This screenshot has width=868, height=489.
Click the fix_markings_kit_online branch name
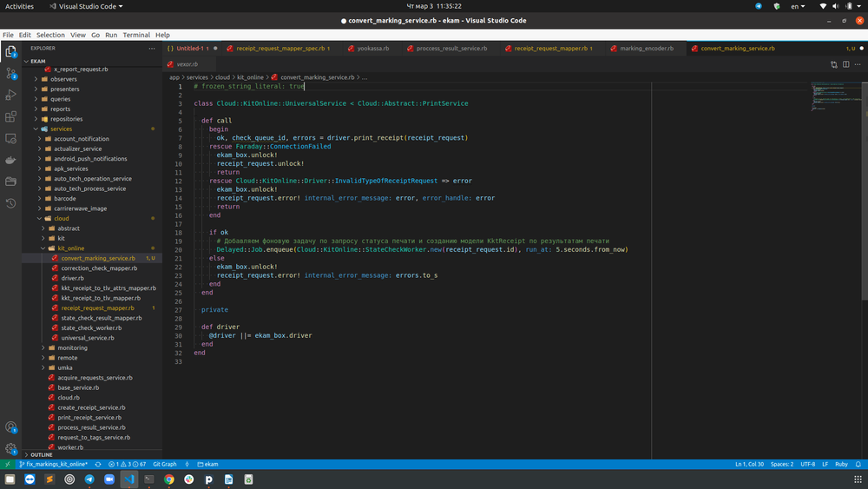coord(54,465)
